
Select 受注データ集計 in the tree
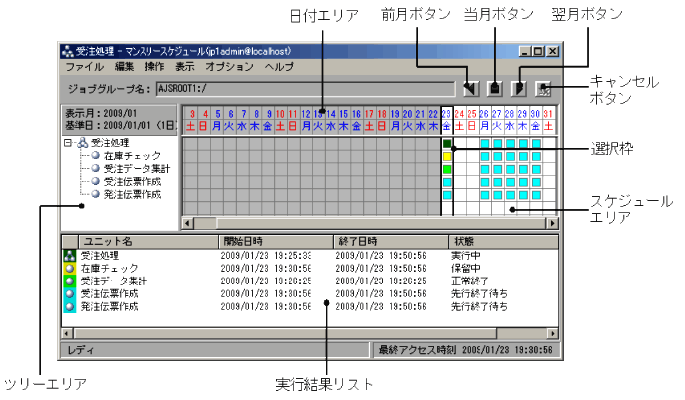[x=136, y=169]
